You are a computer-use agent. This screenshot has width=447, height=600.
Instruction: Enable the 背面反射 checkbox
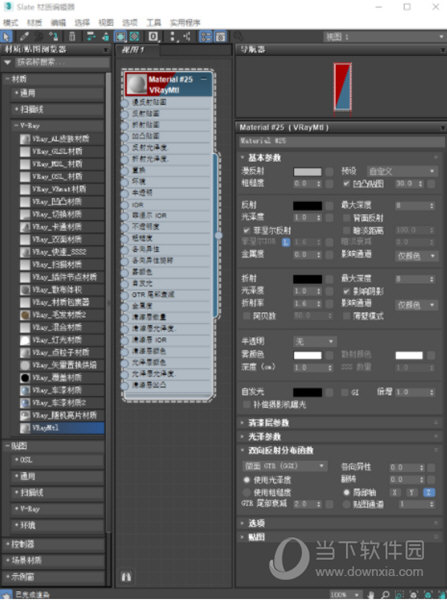point(347,218)
